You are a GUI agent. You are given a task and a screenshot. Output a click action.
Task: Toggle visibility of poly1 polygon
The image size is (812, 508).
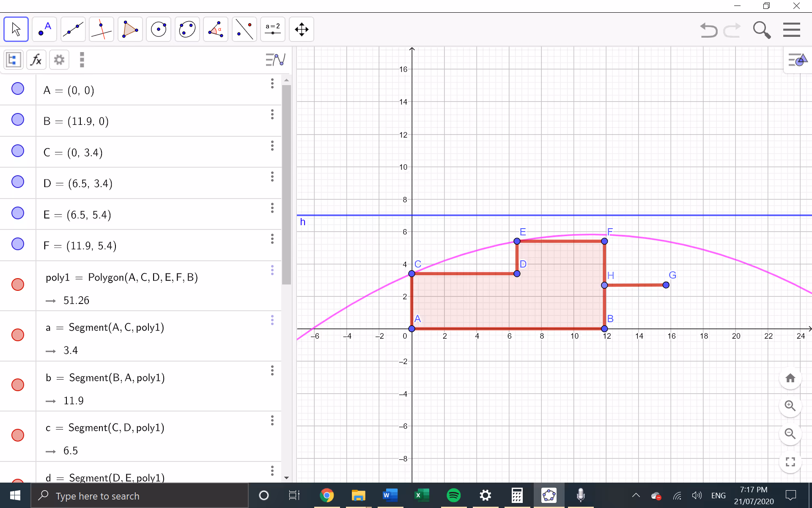point(18,284)
